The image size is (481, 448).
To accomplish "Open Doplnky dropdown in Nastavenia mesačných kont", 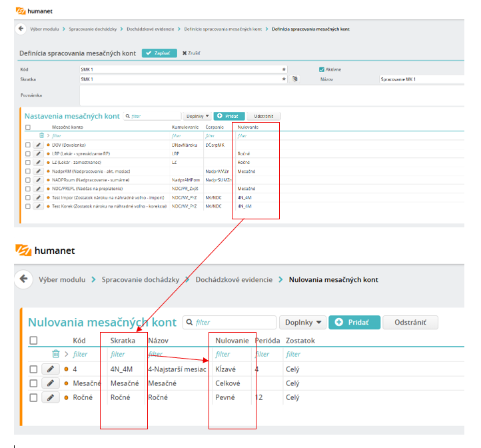I will (x=197, y=116).
